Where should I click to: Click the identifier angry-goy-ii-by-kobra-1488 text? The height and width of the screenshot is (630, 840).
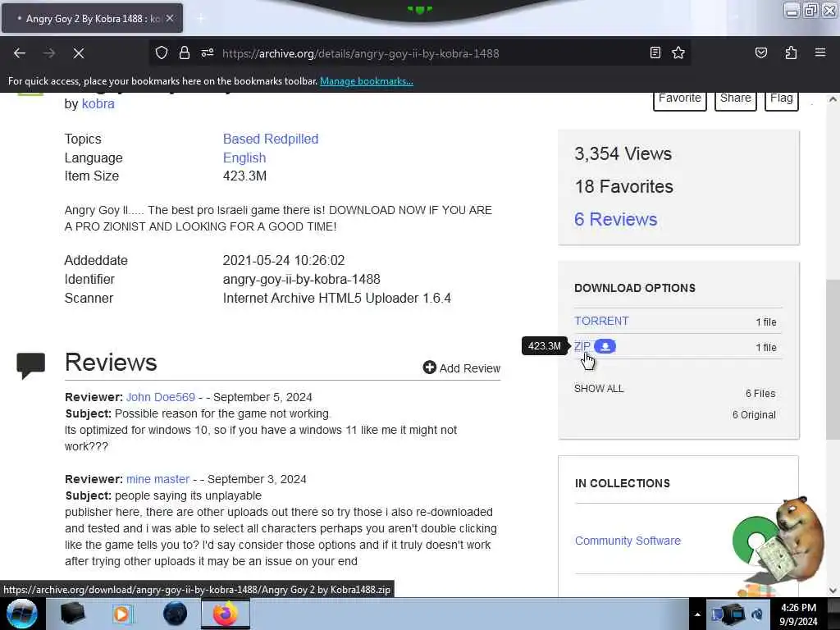pyautogui.click(x=301, y=279)
